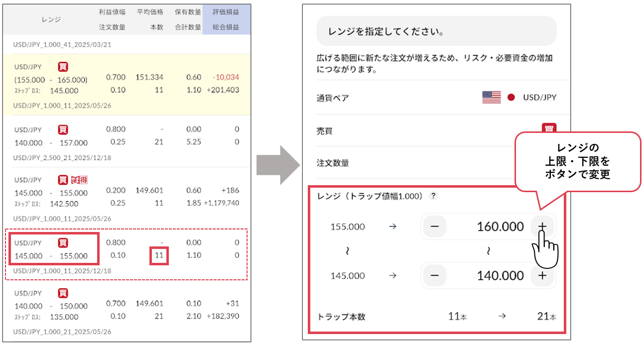Click the red Japan circle icon near USD/JPY
Viewport: 644px width, 345px height.
tap(511, 97)
